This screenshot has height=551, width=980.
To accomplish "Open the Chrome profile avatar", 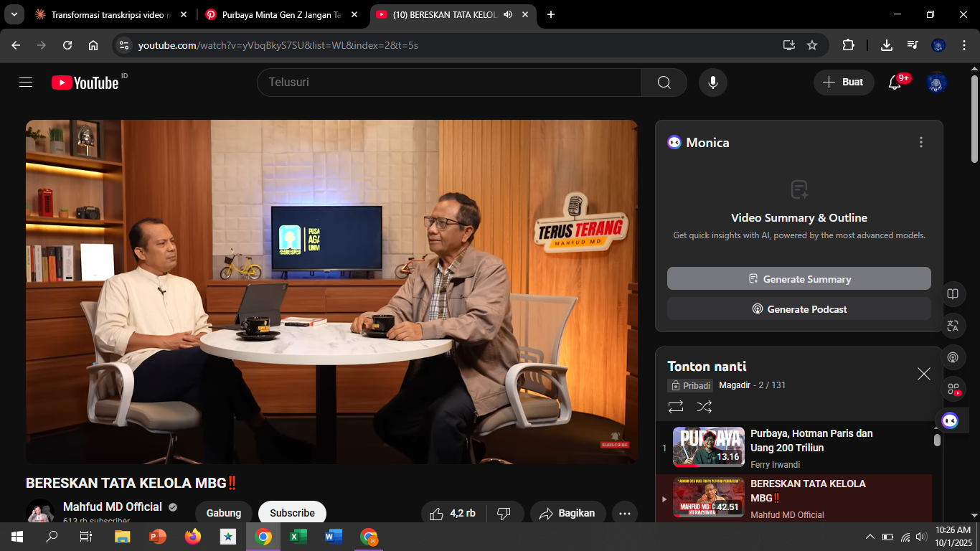I will (938, 45).
